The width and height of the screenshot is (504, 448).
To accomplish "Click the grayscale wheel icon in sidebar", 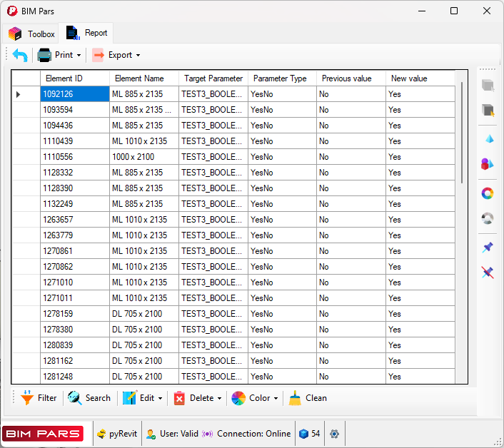I will coord(488,218).
